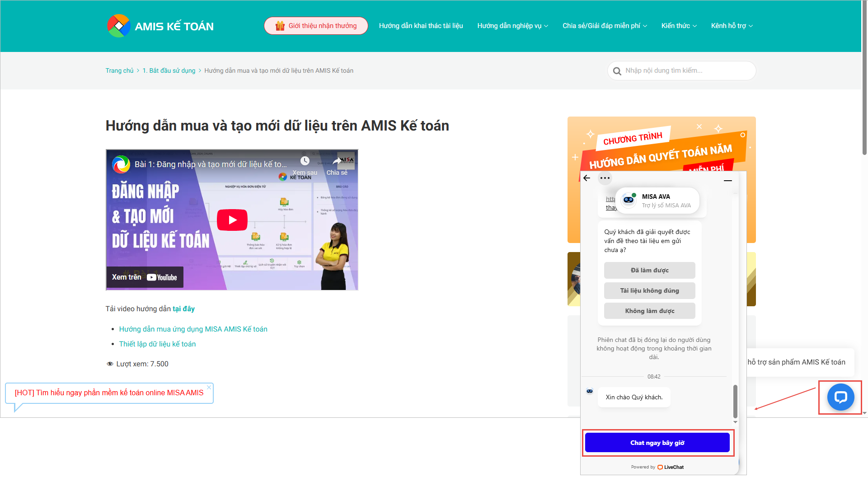Viewport: 868px width, 477px height.
Task: Click the video channel avatar icon
Action: 121,164
